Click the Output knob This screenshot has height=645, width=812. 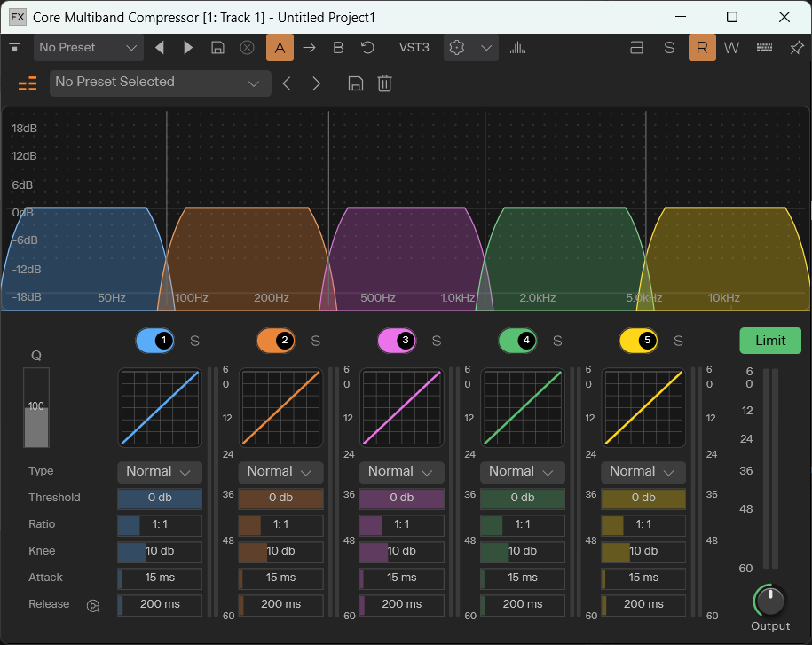coord(769,601)
